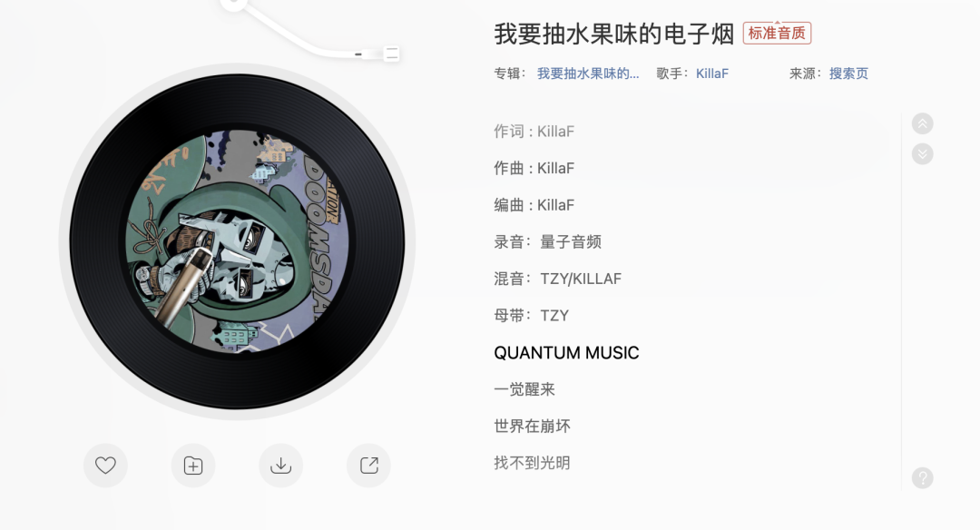Open the help question mark icon
The height and width of the screenshot is (530, 980).
(x=923, y=478)
